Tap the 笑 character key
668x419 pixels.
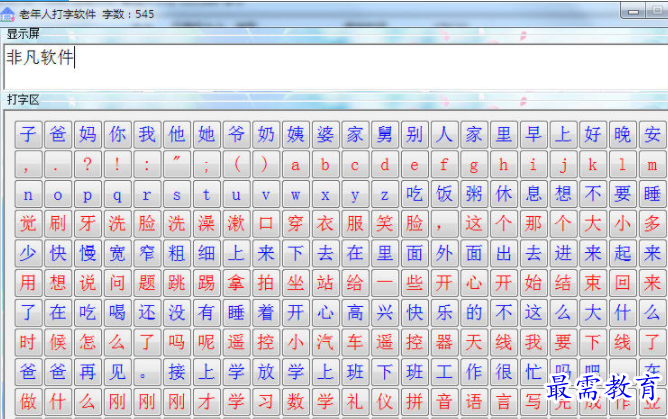(x=385, y=224)
